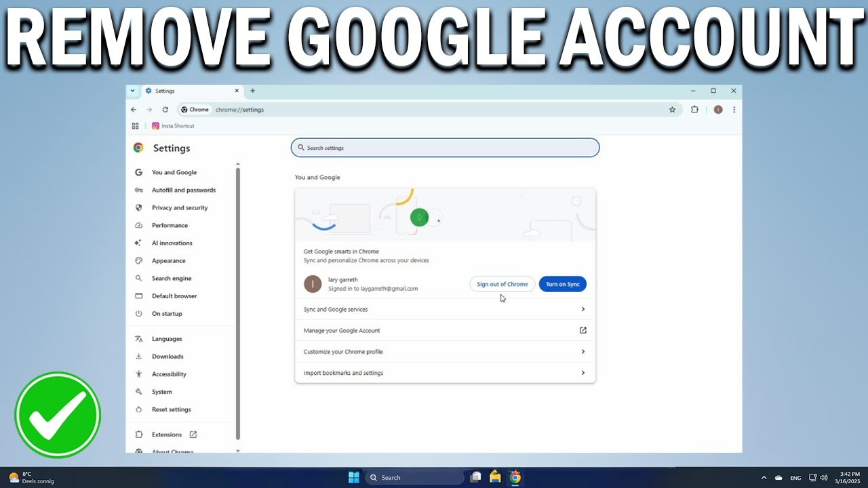Go to Reset settings section
Screen dimensions: 868x488
[171, 409]
